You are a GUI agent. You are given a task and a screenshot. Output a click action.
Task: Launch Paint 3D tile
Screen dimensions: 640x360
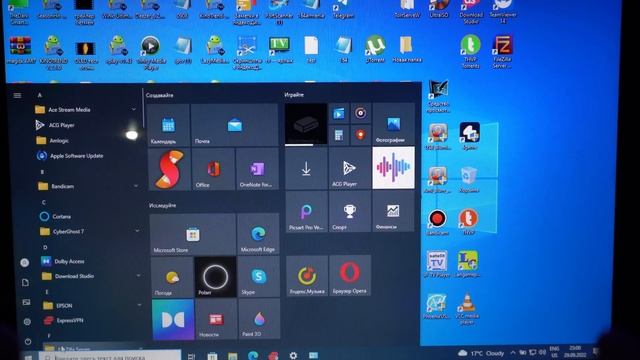[259, 319]
